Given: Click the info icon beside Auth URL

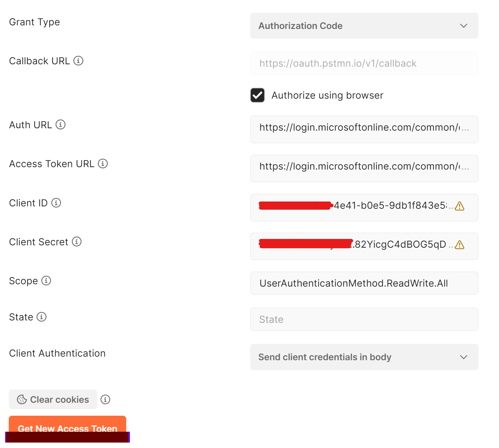Looking at the screenshot, I should 61,124.
